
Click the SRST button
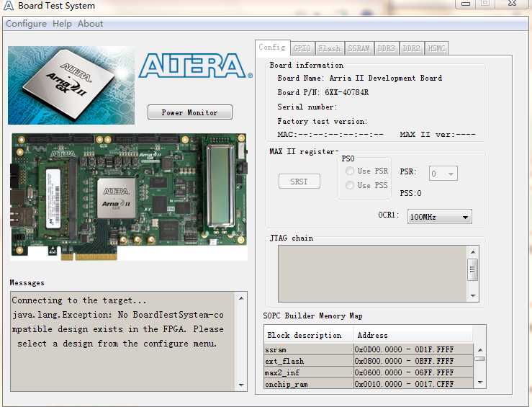[x=299, y=182]
